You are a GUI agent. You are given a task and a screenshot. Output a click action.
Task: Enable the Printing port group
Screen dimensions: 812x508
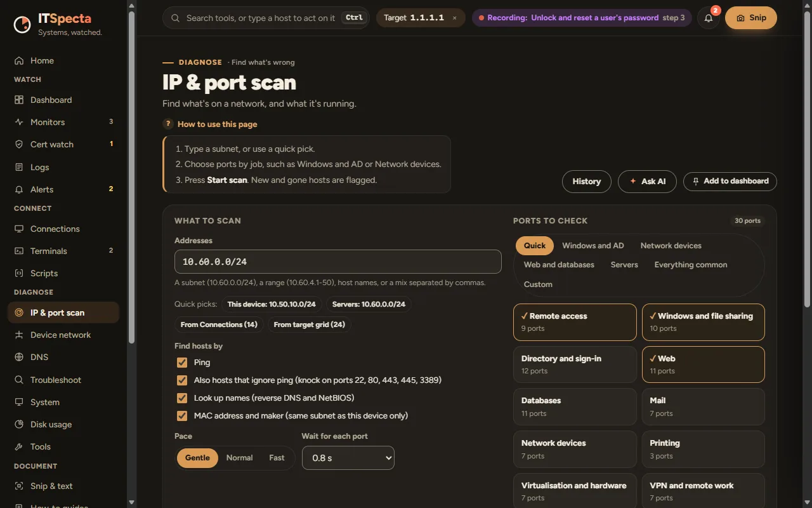coord(703,449)
